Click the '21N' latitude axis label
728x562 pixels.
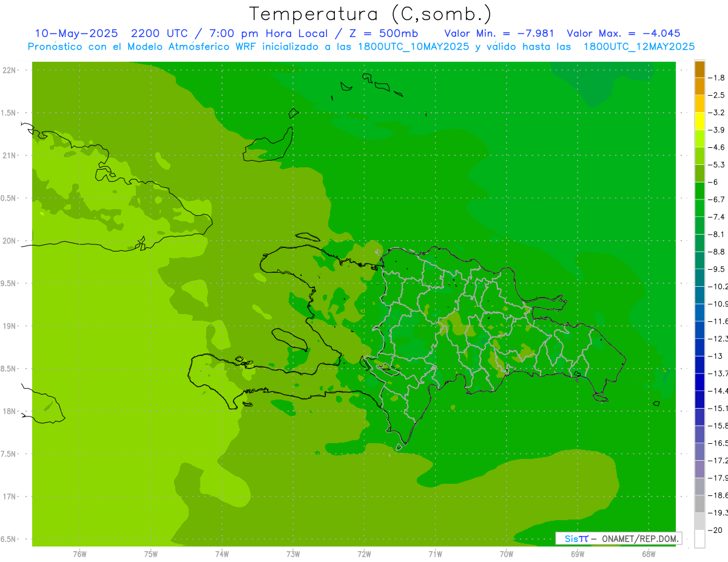(x=8, y=155)
